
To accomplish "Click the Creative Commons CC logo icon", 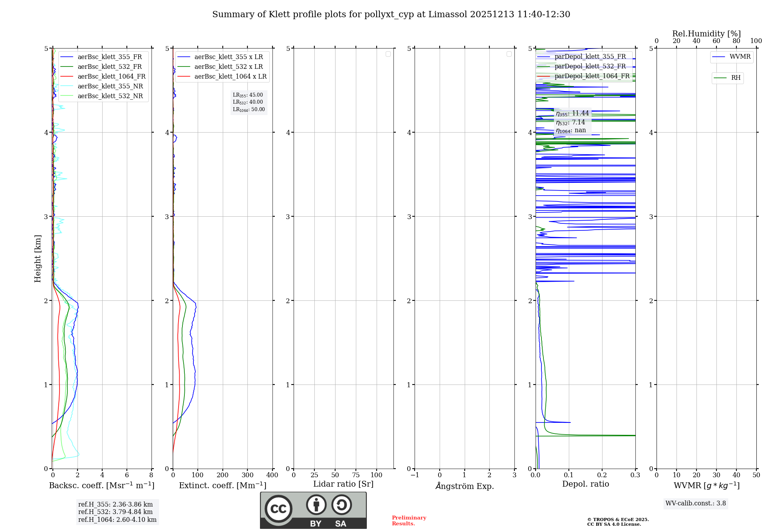I will pos(278,509).
